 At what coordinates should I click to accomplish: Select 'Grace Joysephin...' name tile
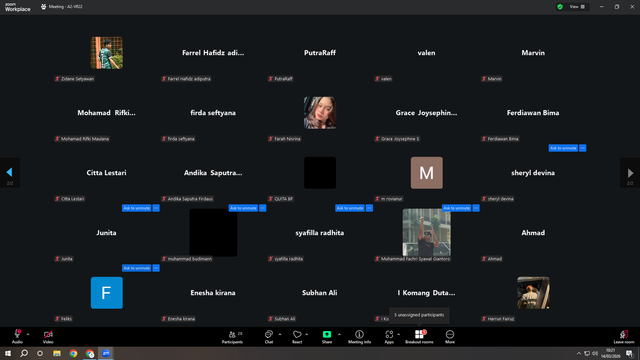coord(426,113)
